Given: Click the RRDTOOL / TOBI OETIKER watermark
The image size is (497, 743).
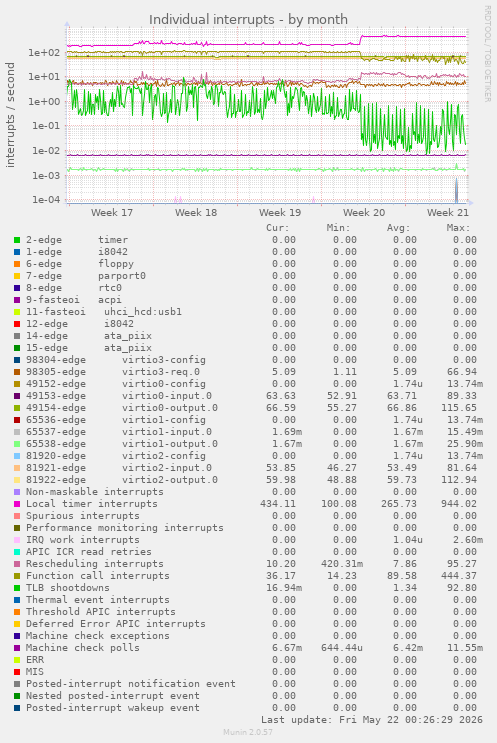Looking at the screenshot, I should (488, 53).
